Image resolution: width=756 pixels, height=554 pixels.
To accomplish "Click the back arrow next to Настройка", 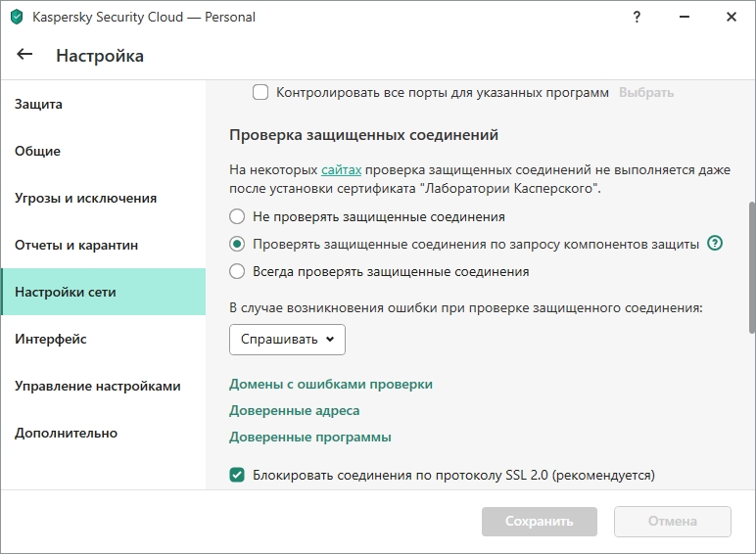I will click(24, 55).
